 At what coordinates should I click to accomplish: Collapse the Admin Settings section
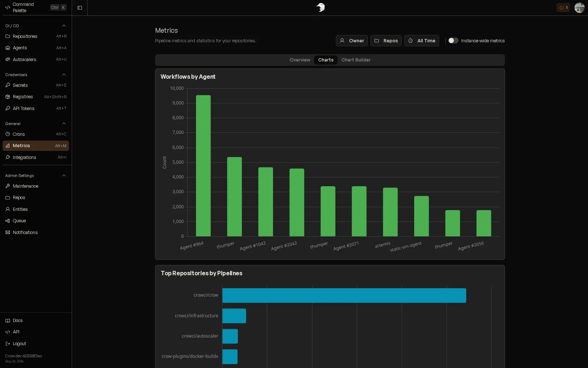pyautogui.click(x=64, y=176)
